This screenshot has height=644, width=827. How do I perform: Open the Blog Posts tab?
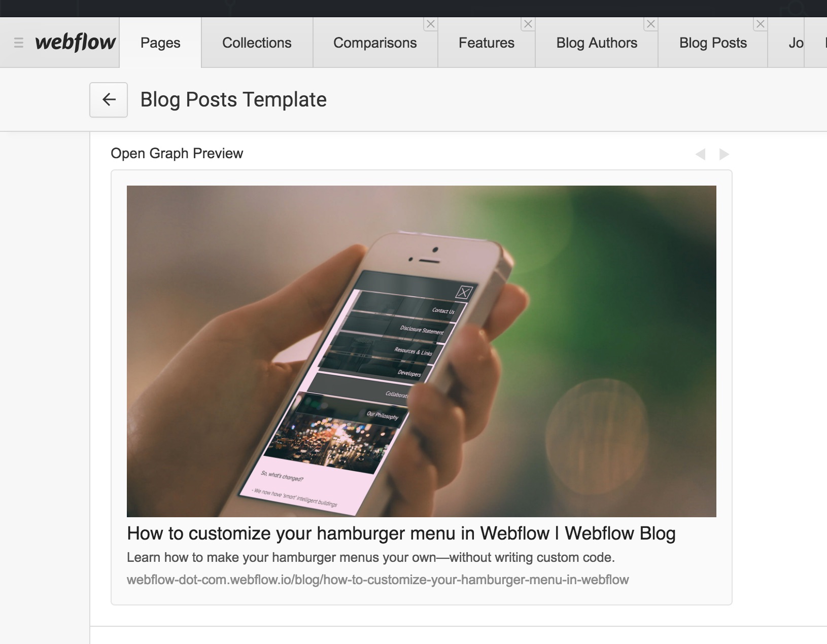pyautogui.click(x=713, y=43)
